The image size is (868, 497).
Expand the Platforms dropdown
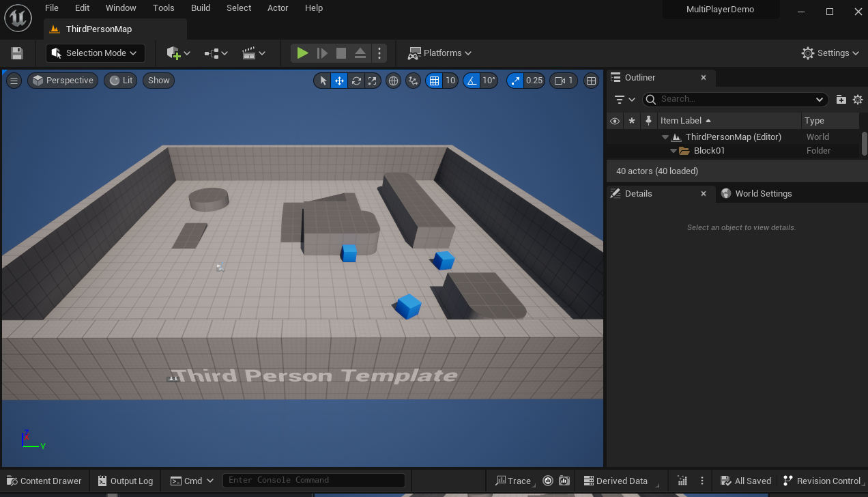click(x=440, y=53)
